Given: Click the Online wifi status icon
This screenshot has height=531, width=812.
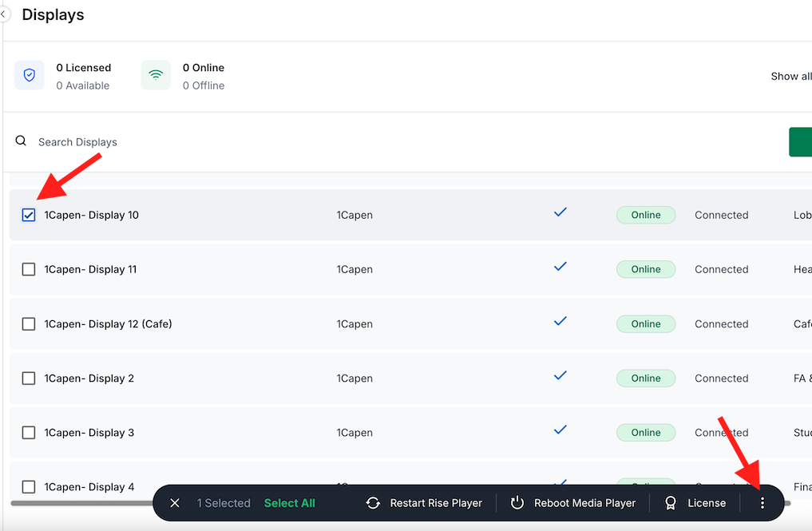Looking at the screenshot, I should 156,74.
